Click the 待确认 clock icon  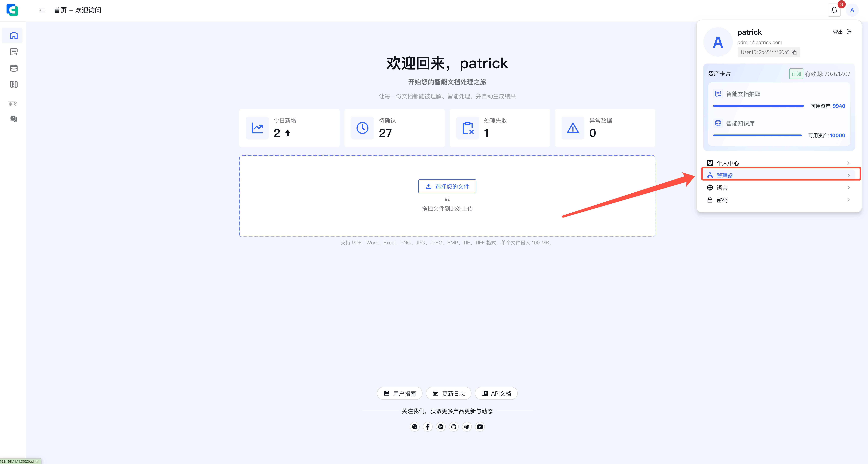point(363,128)
